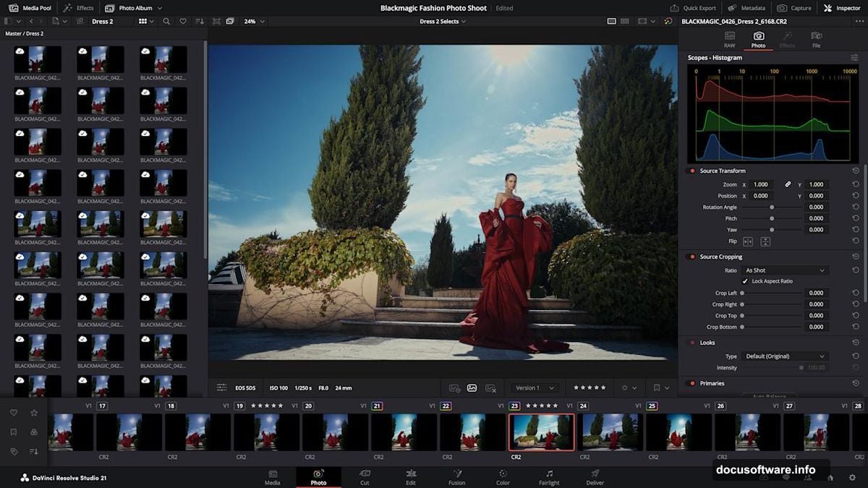868x488 pixels.
Task: Open the Ratio dropdown showing As Shot
Action: point(785,270)
